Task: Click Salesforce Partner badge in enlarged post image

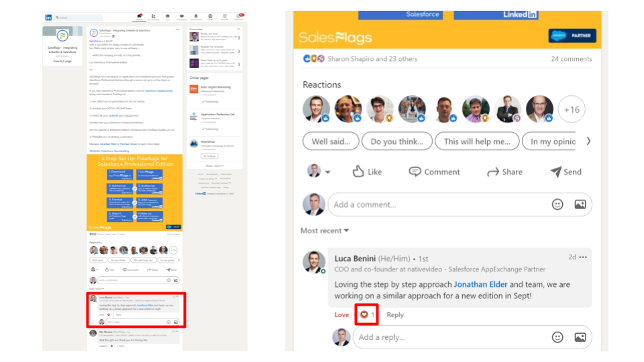Action: [x=572, y=36]
